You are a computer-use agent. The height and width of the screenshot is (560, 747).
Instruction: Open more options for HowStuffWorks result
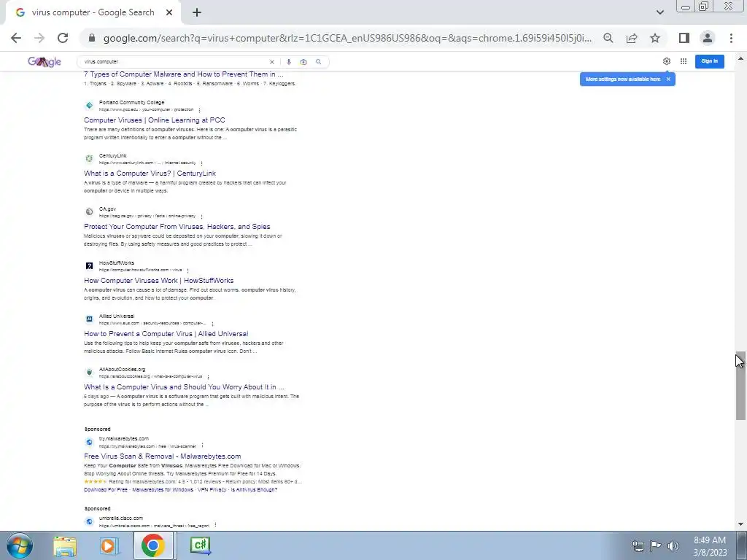[187, 271]
